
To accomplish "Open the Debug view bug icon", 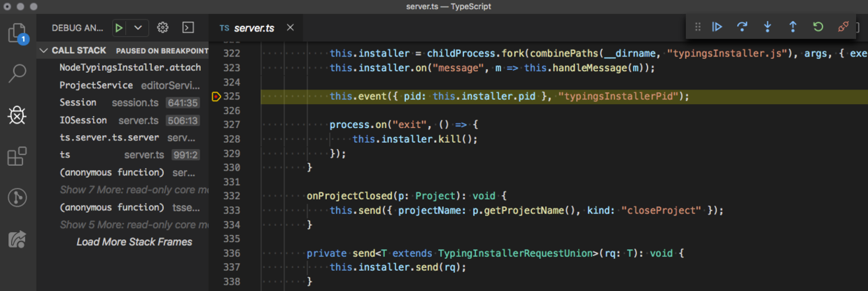I will click(x=17, y=114).
